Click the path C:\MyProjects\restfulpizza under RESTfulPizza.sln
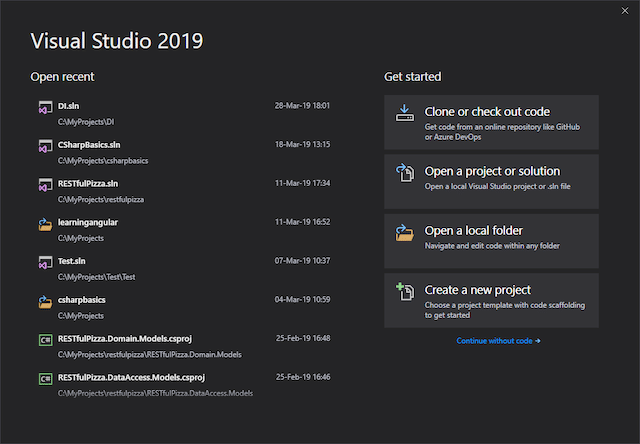640x444 pixels. tap(101, 200)
